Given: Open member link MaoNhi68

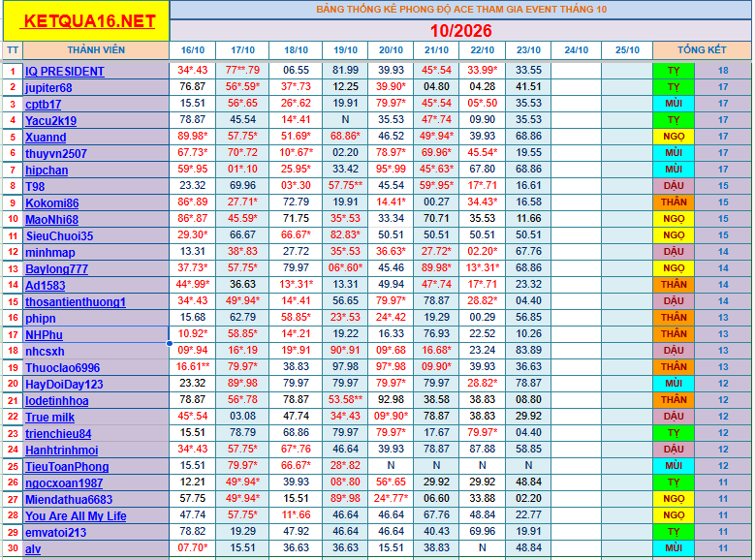Looking at the screenshot, I should (51, 220).
